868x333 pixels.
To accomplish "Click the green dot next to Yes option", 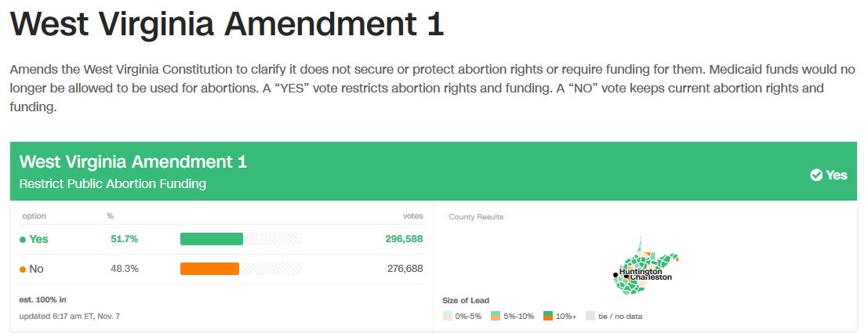I will (x=23, y=240).
